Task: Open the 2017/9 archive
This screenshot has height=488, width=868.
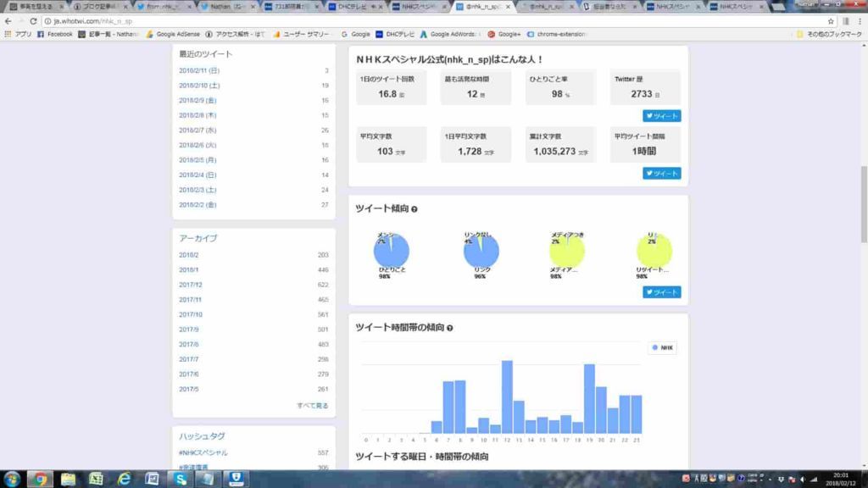Action: [188, 330]
